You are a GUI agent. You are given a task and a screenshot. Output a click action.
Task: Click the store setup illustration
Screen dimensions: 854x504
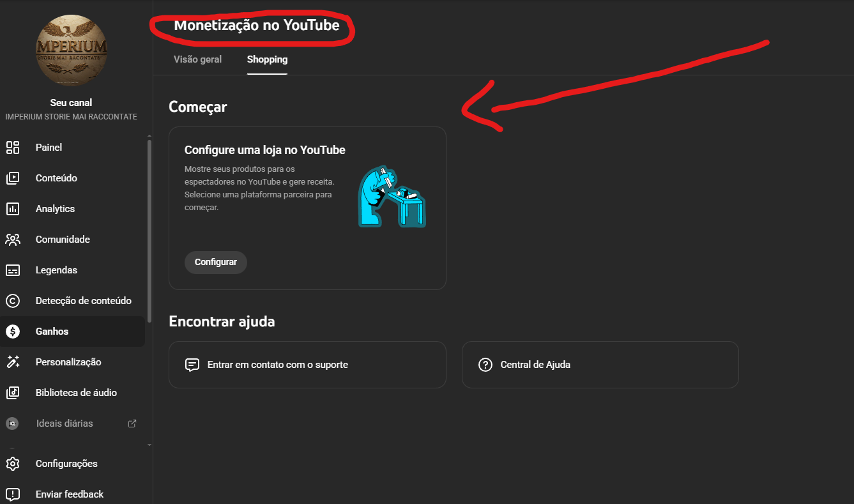(x=392, y=197)
